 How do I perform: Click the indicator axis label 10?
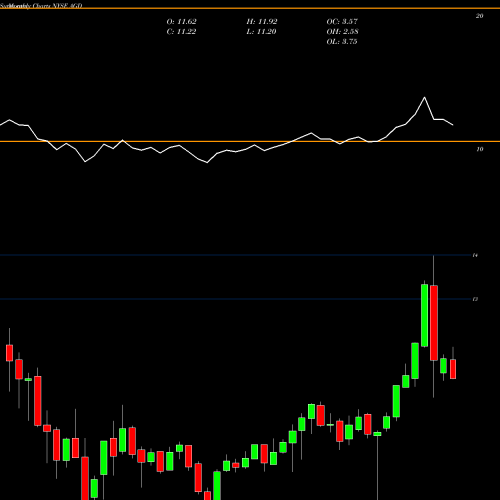pyautogui.click(x=479, y=149)
